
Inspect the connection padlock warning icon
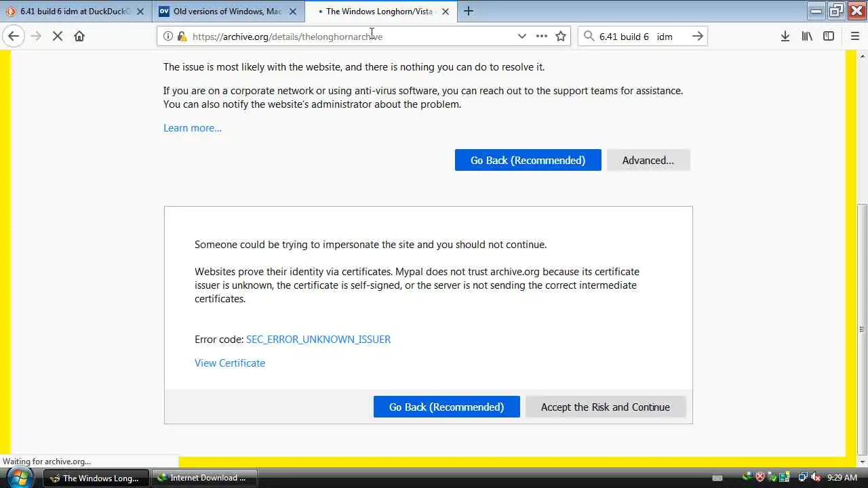(x=182, y=37)
